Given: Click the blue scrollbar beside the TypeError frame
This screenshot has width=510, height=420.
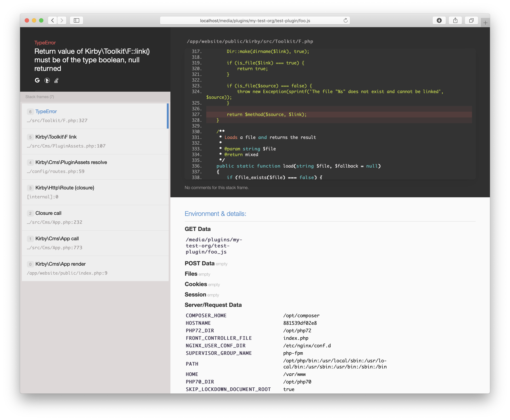Looking at the screenshot, I should [168, 116].
